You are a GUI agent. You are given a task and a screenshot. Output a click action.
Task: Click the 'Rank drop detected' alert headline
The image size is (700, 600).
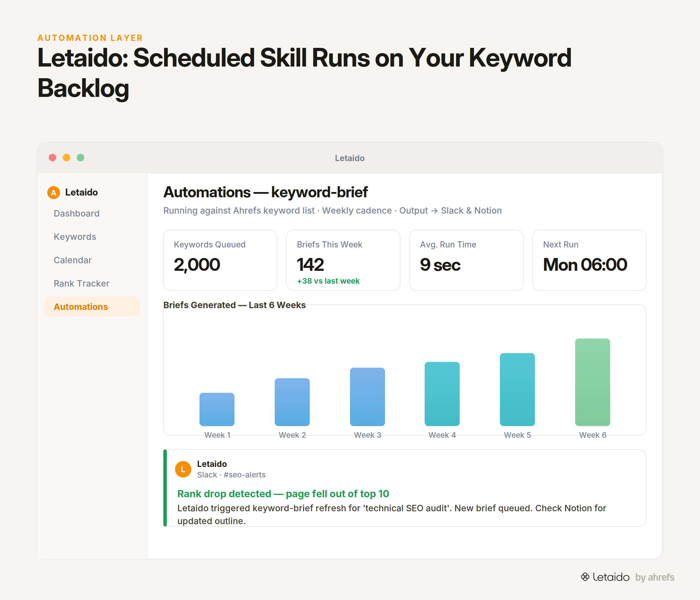tap(283, 494)
